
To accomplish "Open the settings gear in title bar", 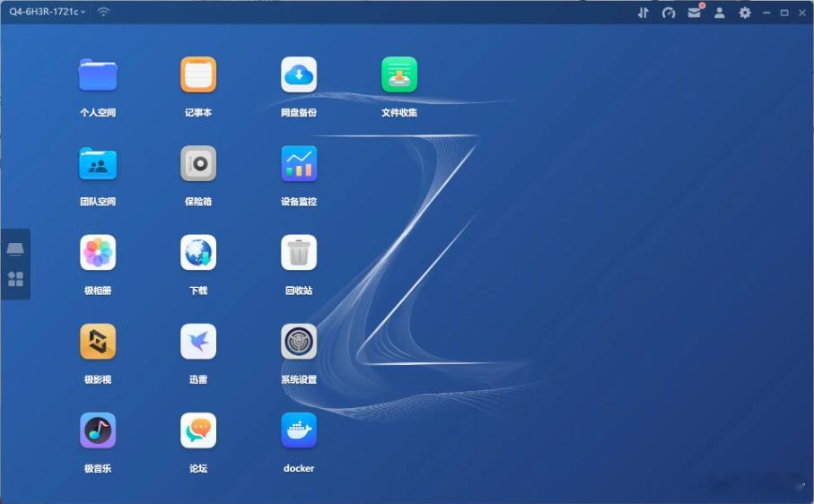I will point(745,13).
